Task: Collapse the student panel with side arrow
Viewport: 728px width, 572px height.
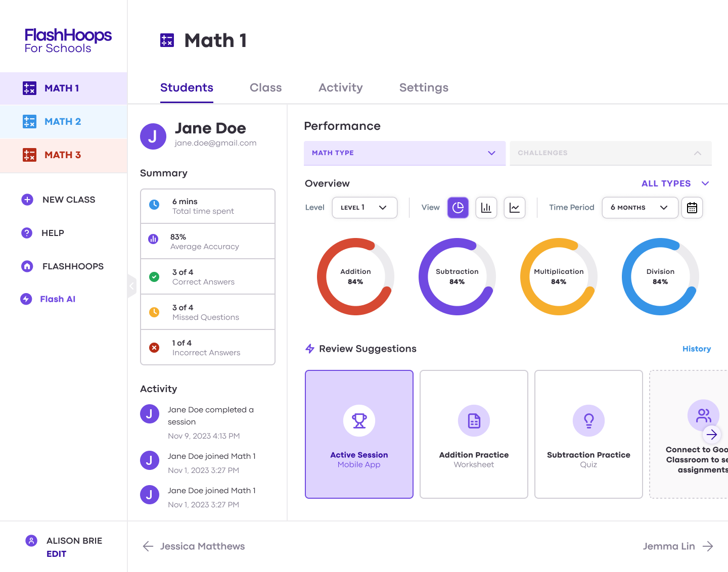Action: tap(132, 286)
